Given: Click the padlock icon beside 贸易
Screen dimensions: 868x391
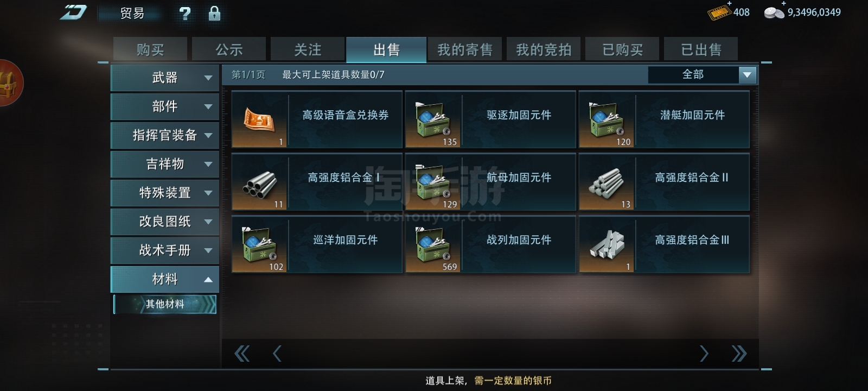Looking at the screenshot, I should pos(214,14).
